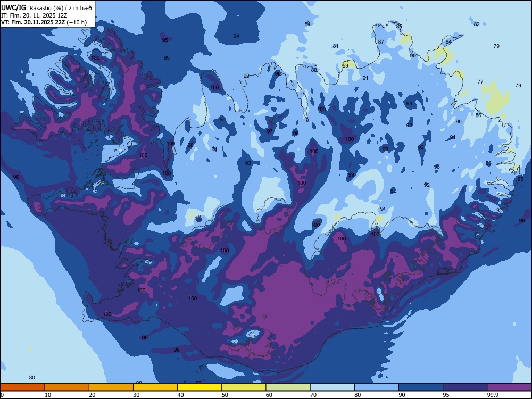Select the initial time line 'IT: Fim. 20. 11. 2025 12Z'
532x399 pixels.
pos(34,15)
